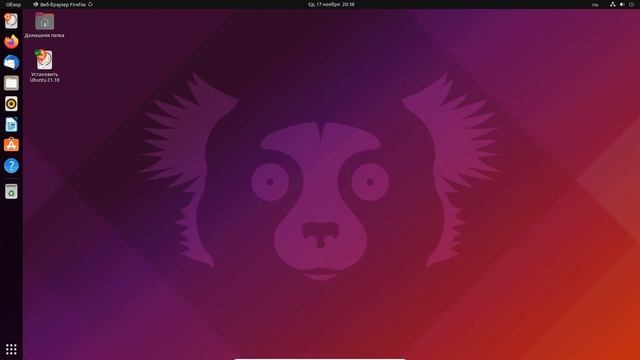Open the Trash in the dock
The width and height of the screenshot is (640, 360).
click(11, 191)
